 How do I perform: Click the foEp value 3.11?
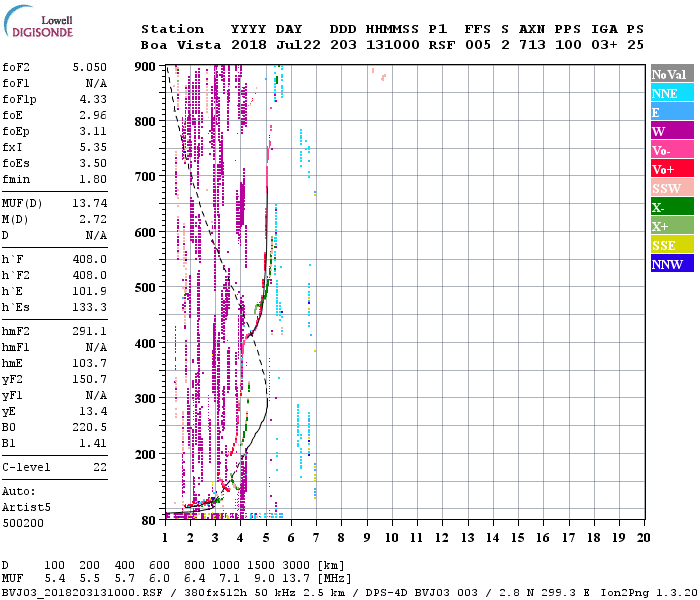(93, 131)
